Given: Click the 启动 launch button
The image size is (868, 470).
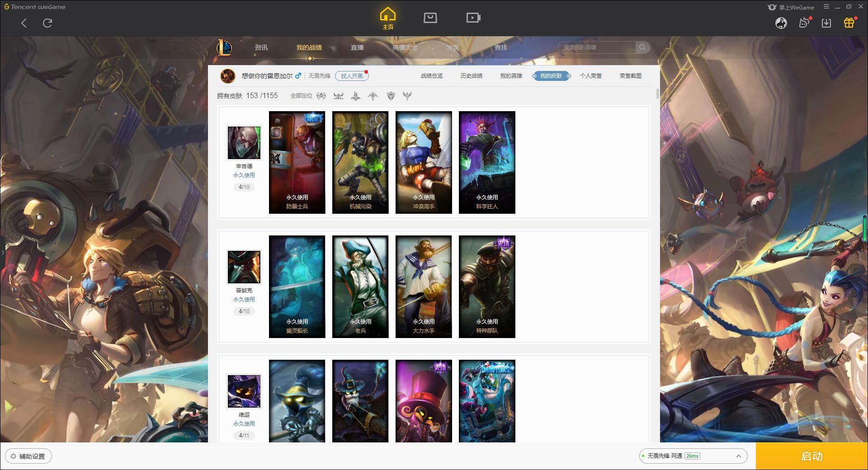Looking at the screenshot, I should (x=812, y=456).
